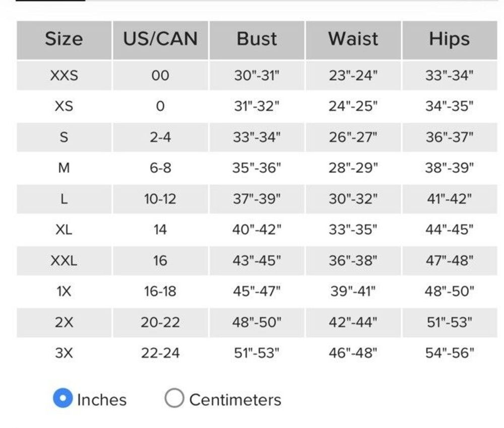The width and height of the screenshot is (504, 428).
Task: Click the Waist column header
Action: tap(353, 40)
